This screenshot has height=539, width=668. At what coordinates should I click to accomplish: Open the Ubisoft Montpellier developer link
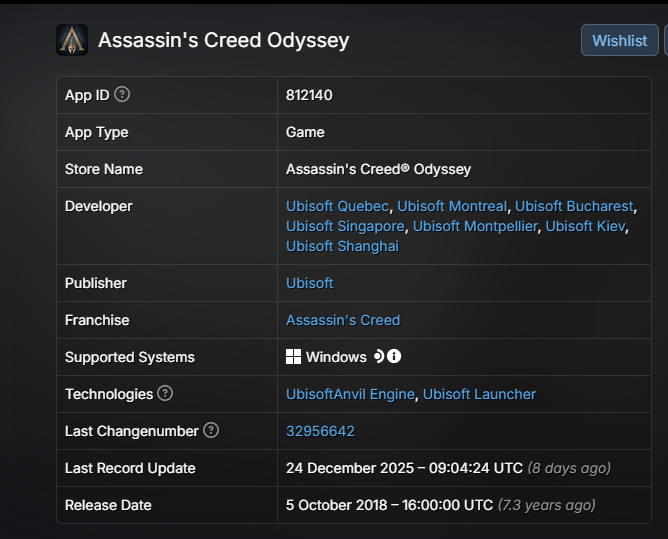click(x=475, y=226)
